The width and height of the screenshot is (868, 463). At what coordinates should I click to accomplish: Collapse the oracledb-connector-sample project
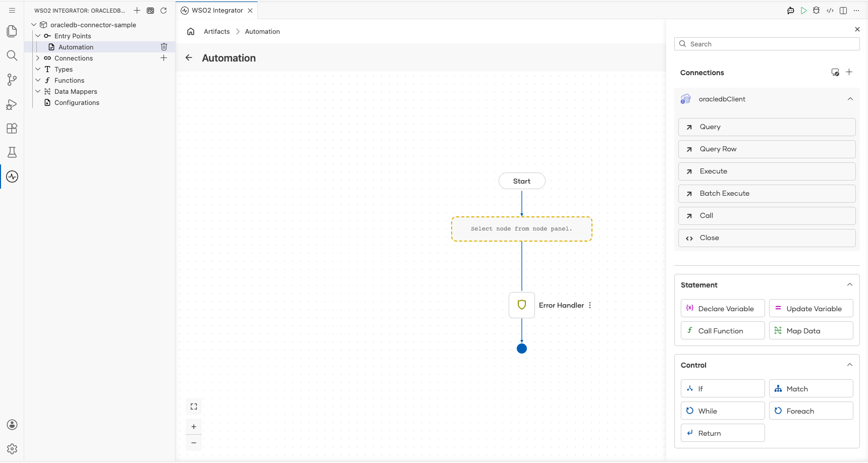(34, 25)
